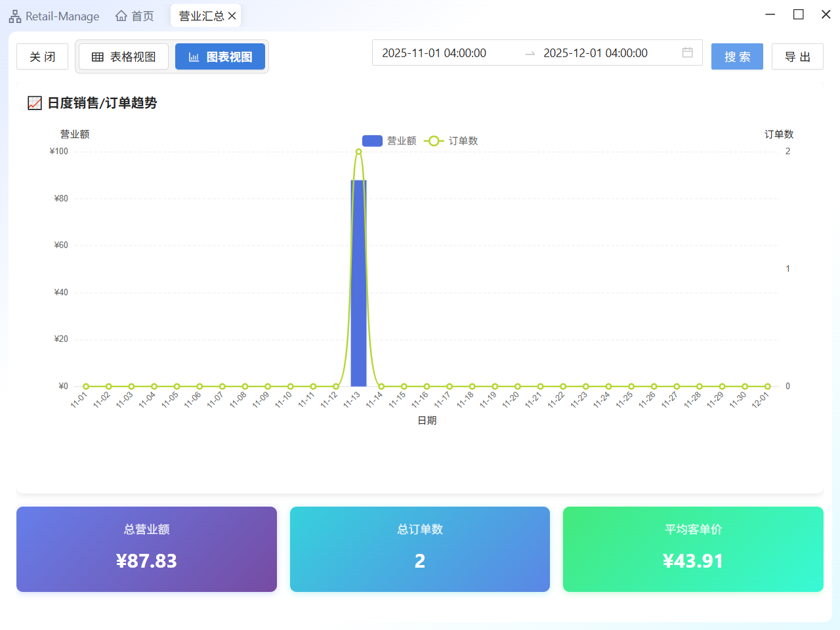This screenshot has width=840, height=630.
Task: Click the Retail-Manage app logo icon
Action: pos(15,16)
